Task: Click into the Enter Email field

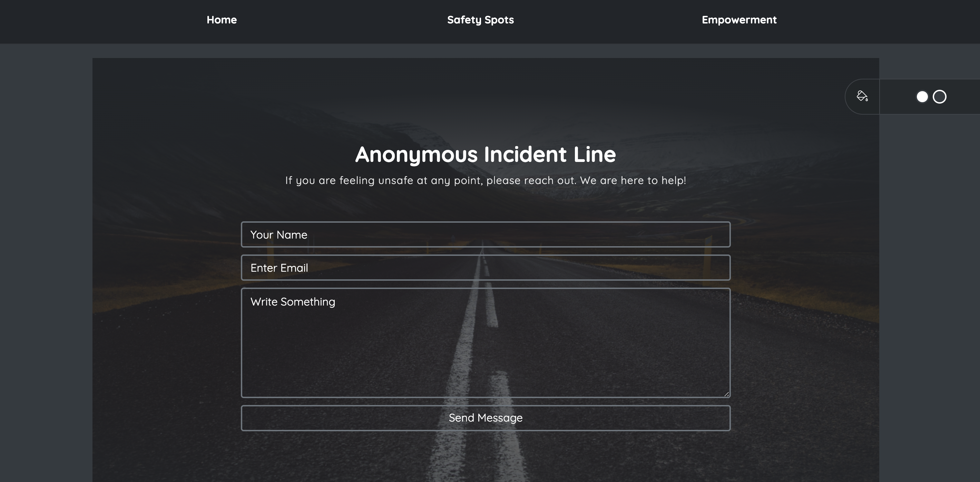Action: click(486, 268)
